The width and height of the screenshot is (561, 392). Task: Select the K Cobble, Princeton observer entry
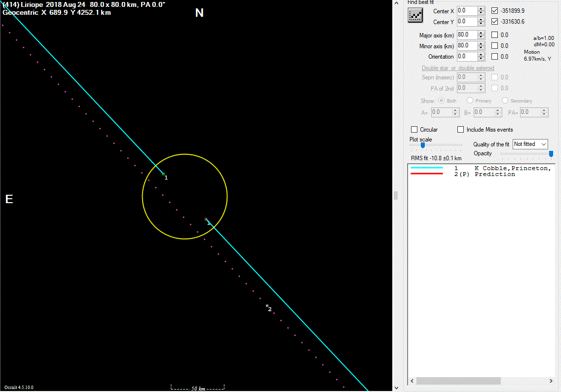tap(511, 168)
